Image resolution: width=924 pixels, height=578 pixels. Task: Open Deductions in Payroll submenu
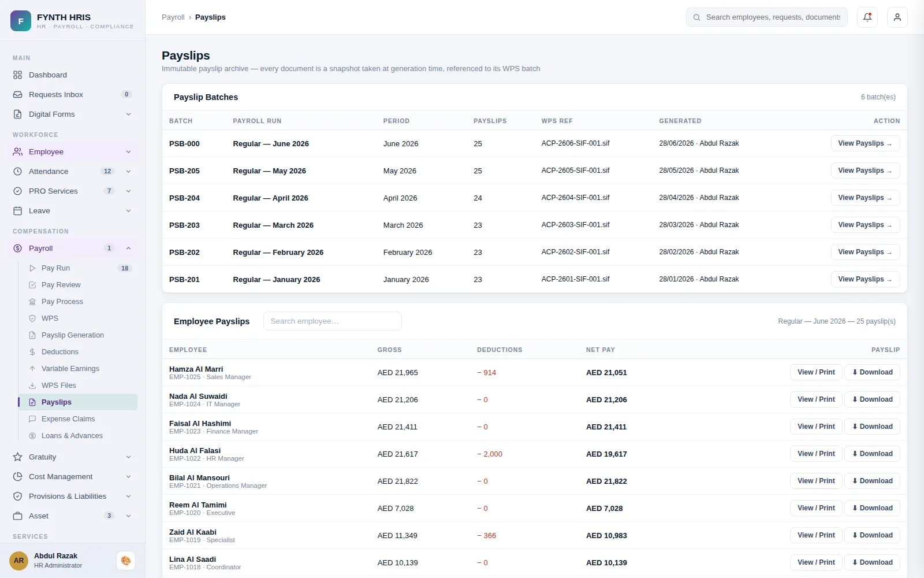point(77,352)
